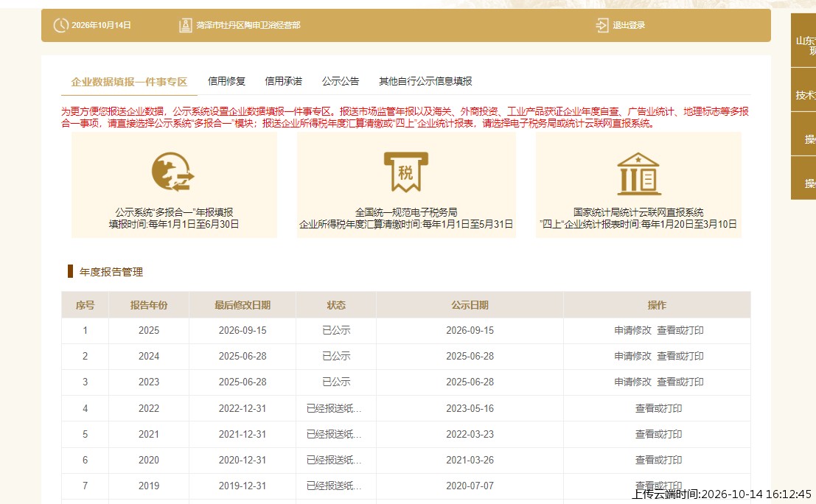Open the 信用承诺 tab

[x=283, y=81]
